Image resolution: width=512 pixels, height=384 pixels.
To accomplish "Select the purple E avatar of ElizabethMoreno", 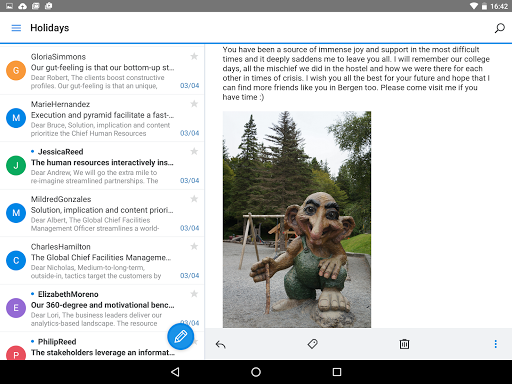I will pos(16,308).
